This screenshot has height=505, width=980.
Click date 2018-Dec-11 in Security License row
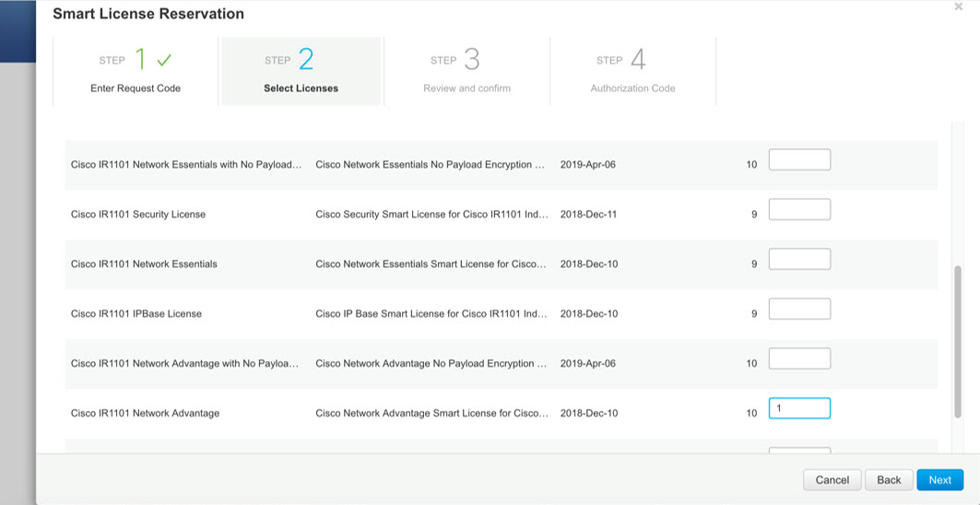click(x=589, y=215)
